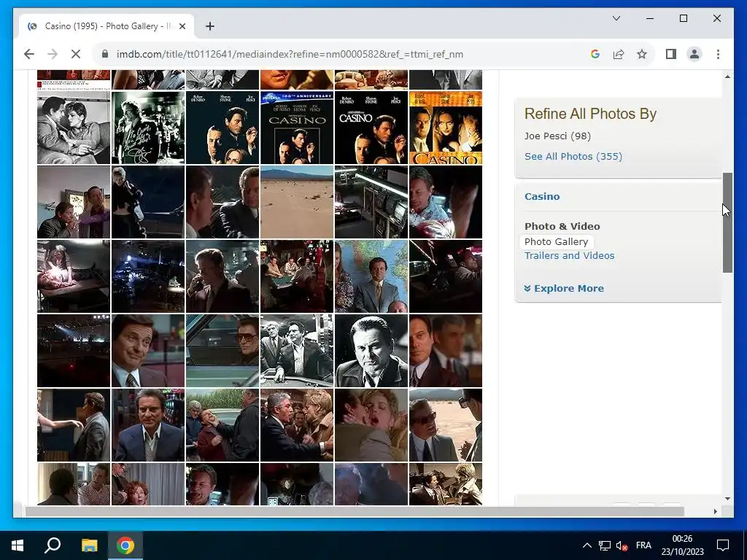Open the Chrome three-dot menu

[718, 54]
